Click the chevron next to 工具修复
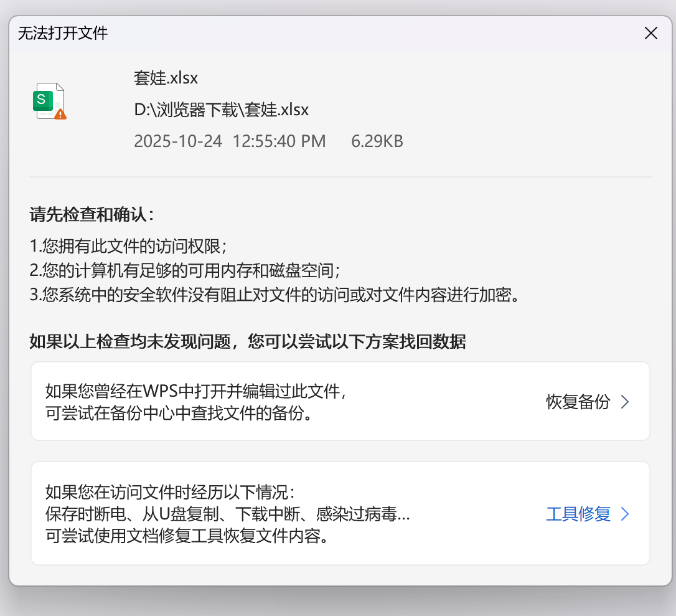676x616 pixels. [x=625, y=514]
